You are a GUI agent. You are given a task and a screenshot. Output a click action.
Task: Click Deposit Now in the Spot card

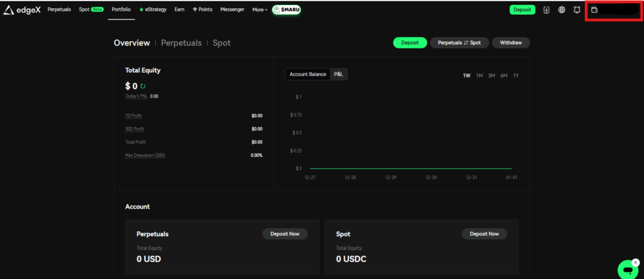point(484,234)
